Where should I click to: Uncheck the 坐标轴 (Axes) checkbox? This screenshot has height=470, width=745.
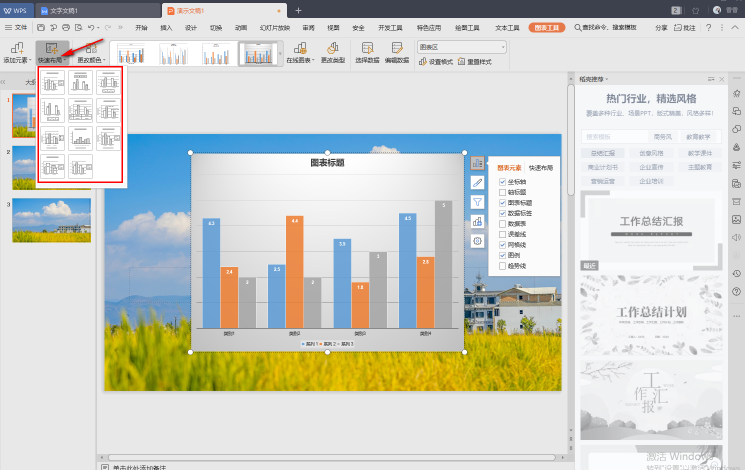tap(503, 182)
